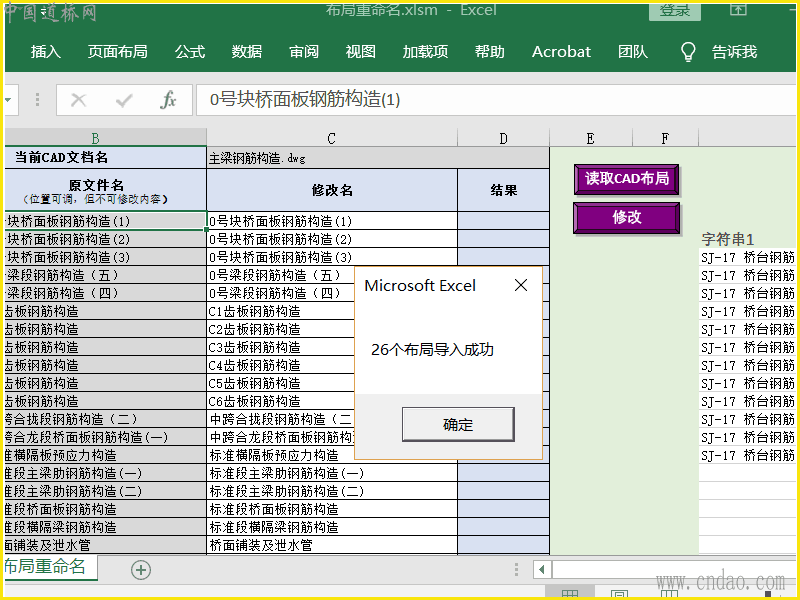Switch to Page Layout view icon
This screenshot has width=800, height=600.
620,595
